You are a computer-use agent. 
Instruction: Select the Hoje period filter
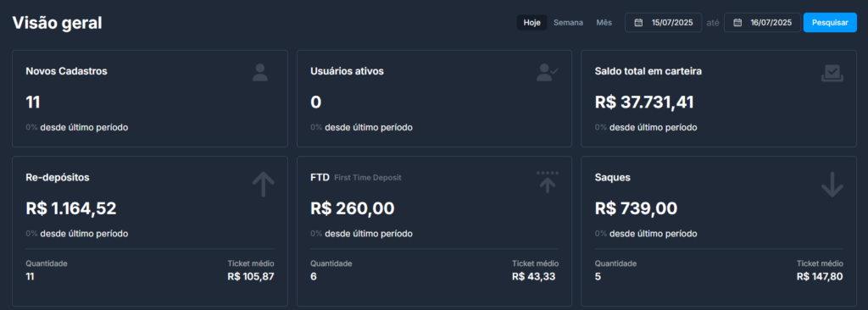[532, 23]
